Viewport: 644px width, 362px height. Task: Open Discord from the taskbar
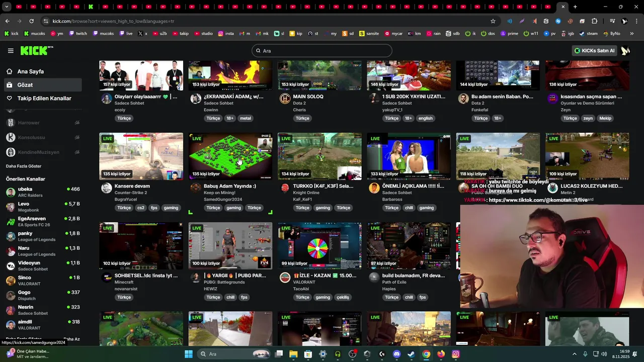396,354
